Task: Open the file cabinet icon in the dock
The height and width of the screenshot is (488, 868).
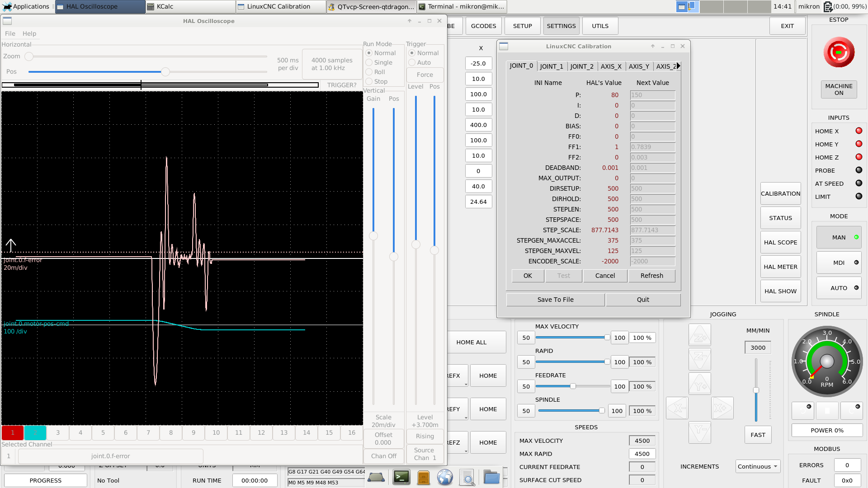Action: pos(424,477)
